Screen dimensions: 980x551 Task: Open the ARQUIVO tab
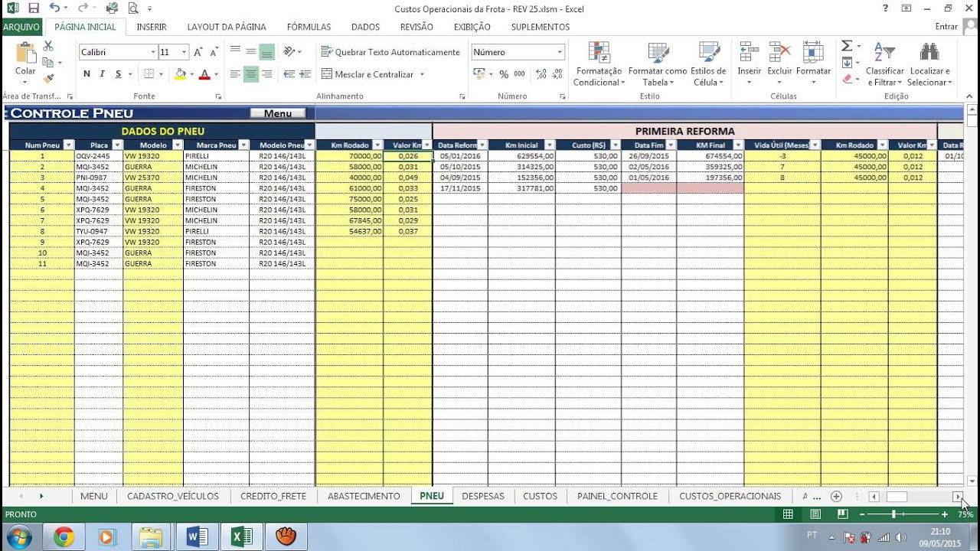coord(22,27)
